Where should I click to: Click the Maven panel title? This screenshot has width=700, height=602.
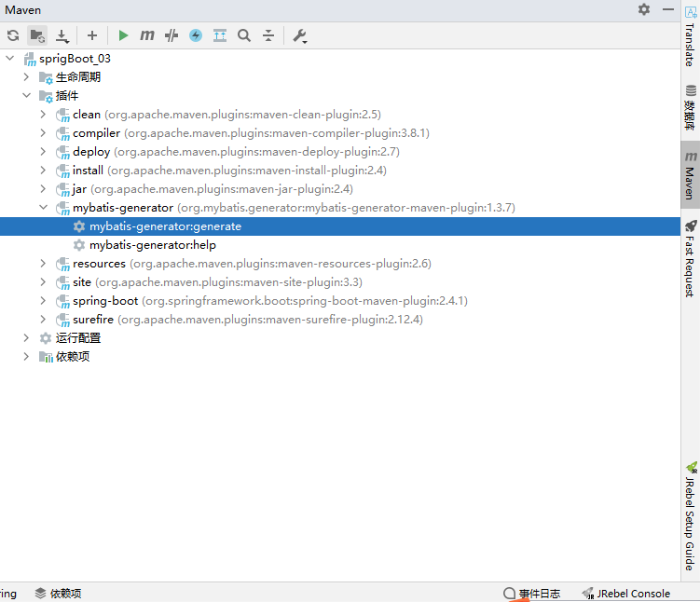pos(22,10)
